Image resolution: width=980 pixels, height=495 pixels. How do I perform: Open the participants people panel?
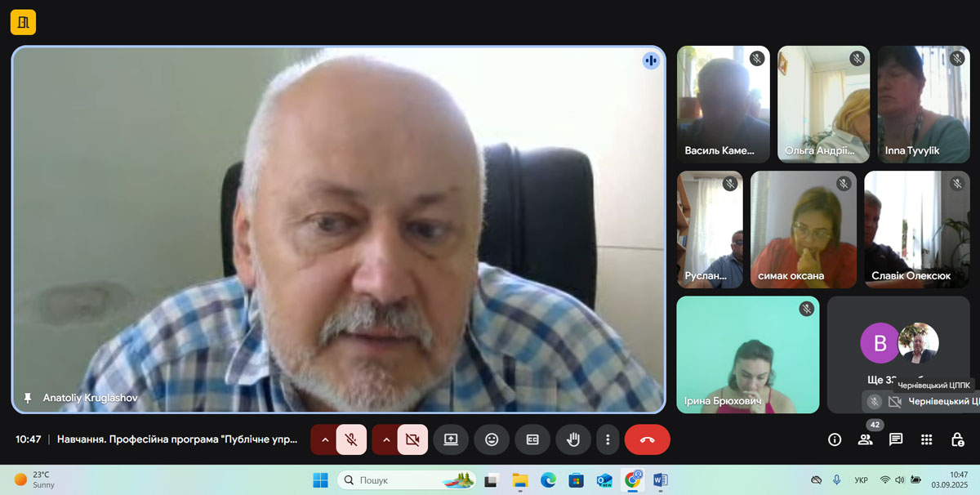pyautogui.click(x=865, y=439)
